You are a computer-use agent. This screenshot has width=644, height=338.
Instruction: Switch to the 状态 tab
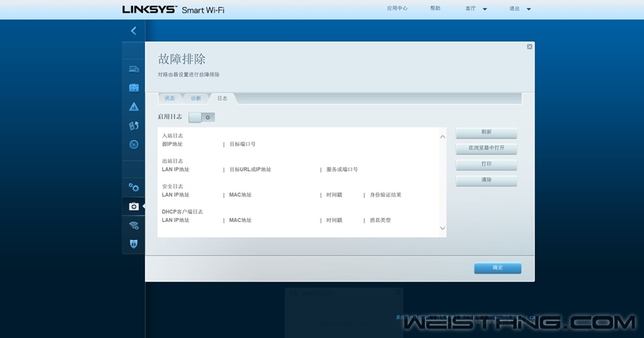(170, 99)
